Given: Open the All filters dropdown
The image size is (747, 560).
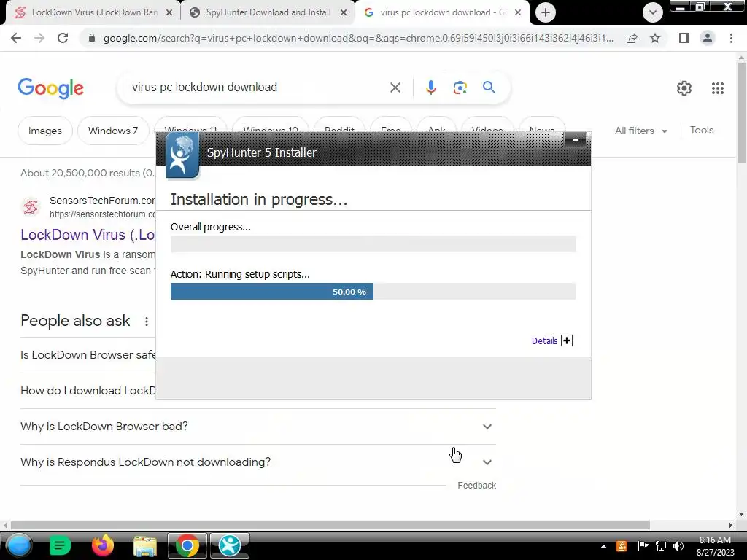Looking at the screenshot, I should (640, 131).
